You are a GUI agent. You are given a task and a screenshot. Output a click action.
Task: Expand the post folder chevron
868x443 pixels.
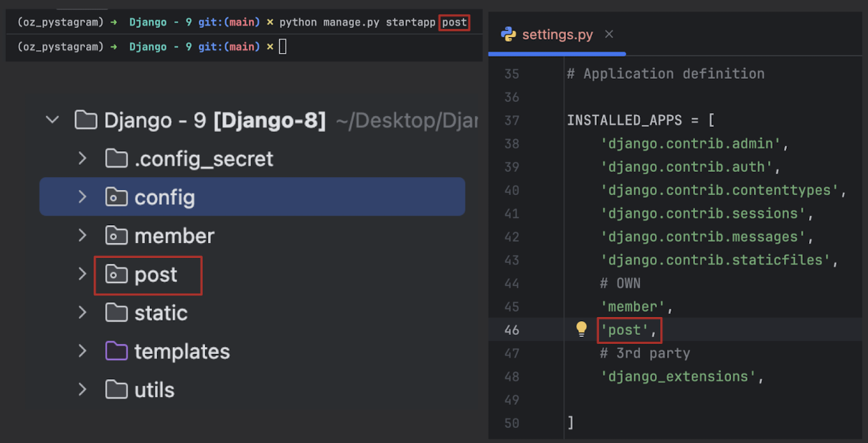(x=82, y=274)
